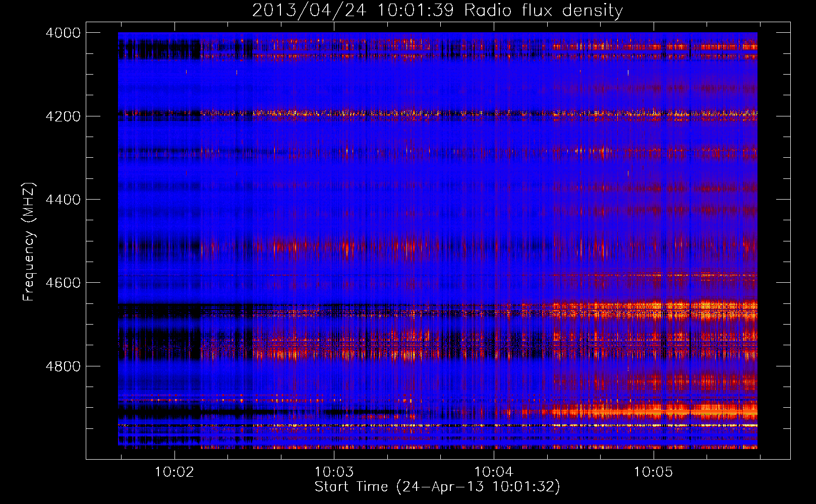This screenshot has width=816, height=504.
Task: Click the 10:03 time tick label
Action: coord(334,472)
